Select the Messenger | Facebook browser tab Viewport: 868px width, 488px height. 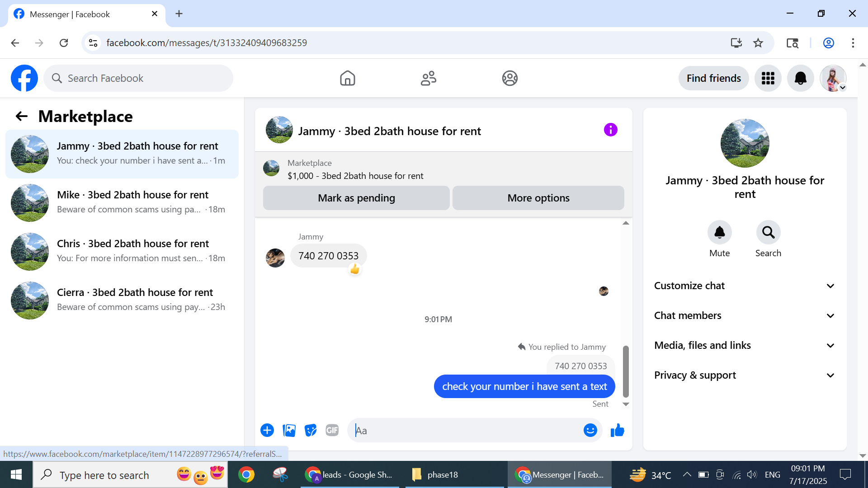(x=86, y=14)
